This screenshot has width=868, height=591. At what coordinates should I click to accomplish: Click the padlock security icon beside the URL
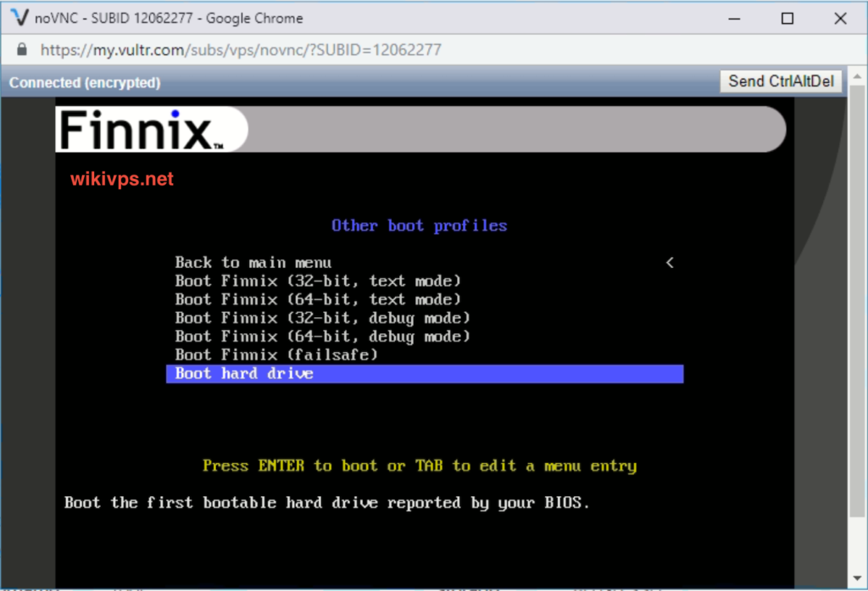pos(22,49)
